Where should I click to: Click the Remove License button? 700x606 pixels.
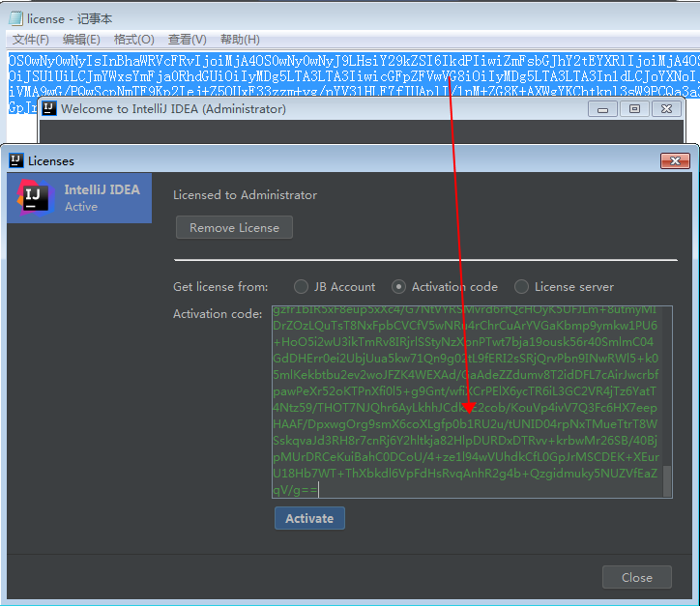(234, 227)
